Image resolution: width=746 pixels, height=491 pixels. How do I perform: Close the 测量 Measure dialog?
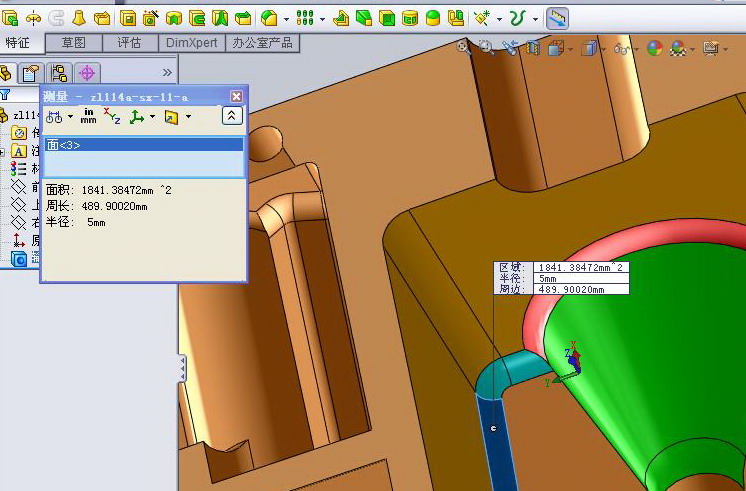click(236, 97)
